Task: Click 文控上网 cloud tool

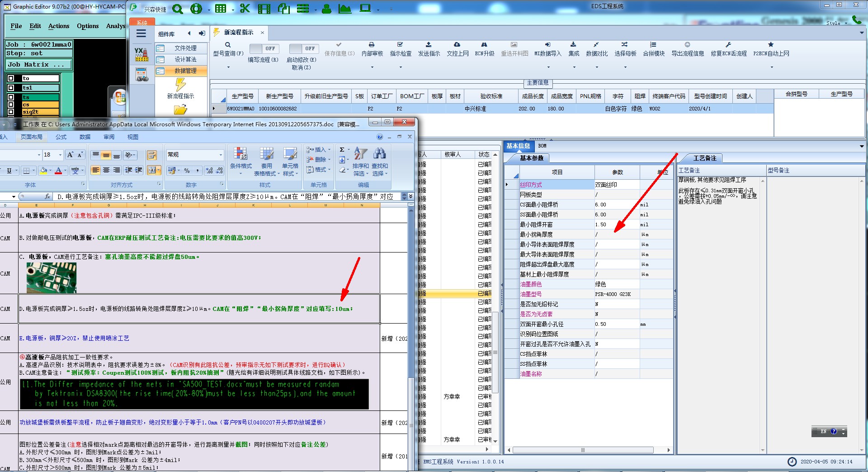Action: [458, 49]
